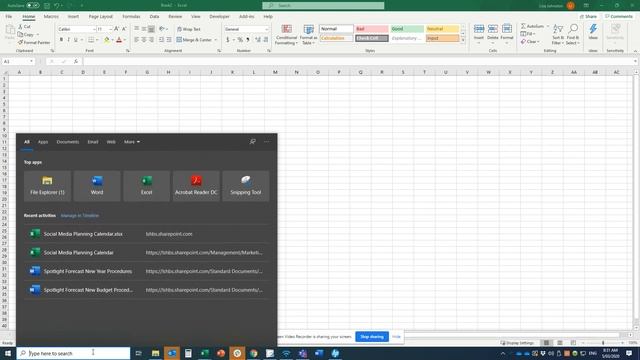The height and width of the screenshot is (360, 640).
Task: Click Increase Font Size icon
Action: click(x=117, y=29)
